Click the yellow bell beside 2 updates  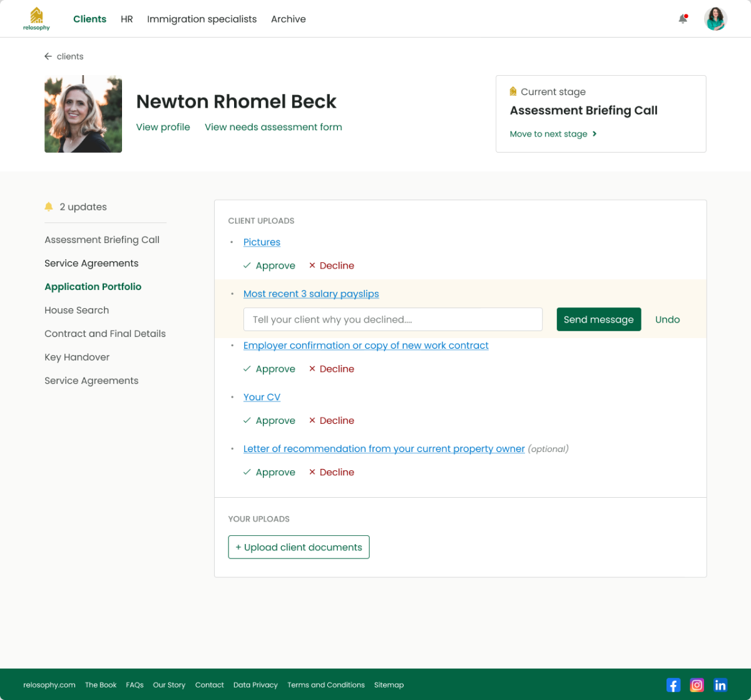coord(49,207)
